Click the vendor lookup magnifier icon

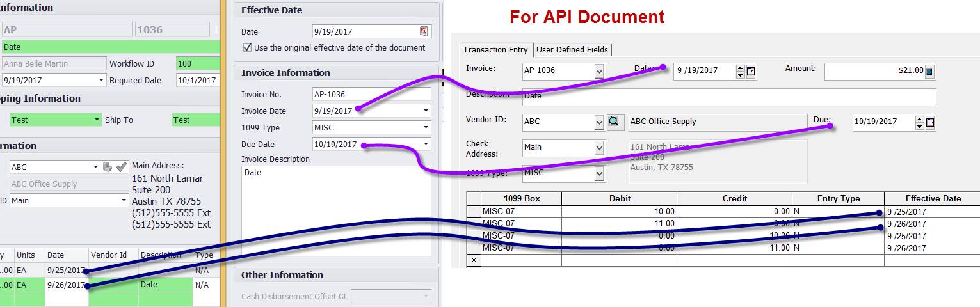click(615, 122)
